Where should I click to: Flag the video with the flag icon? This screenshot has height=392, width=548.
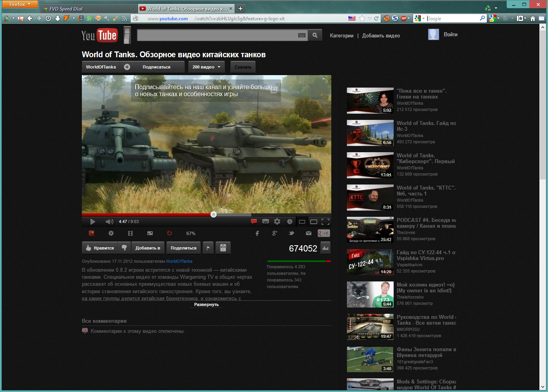pyautogui.click(x=208, y=248)
